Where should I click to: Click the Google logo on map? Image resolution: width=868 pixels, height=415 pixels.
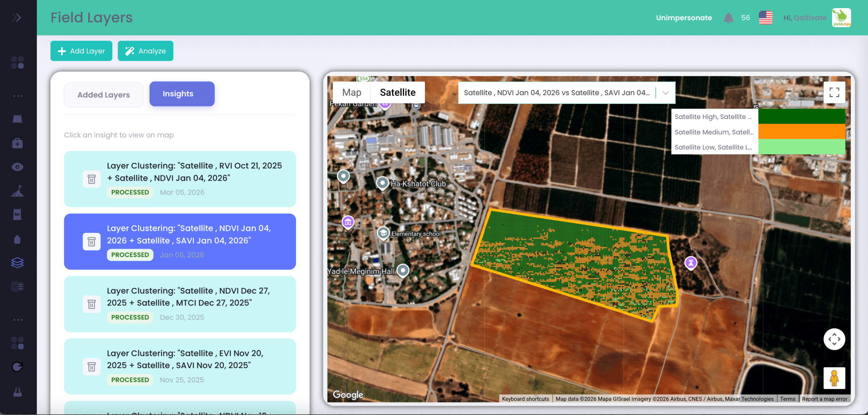pyautogui.click(x=348, y=394)
